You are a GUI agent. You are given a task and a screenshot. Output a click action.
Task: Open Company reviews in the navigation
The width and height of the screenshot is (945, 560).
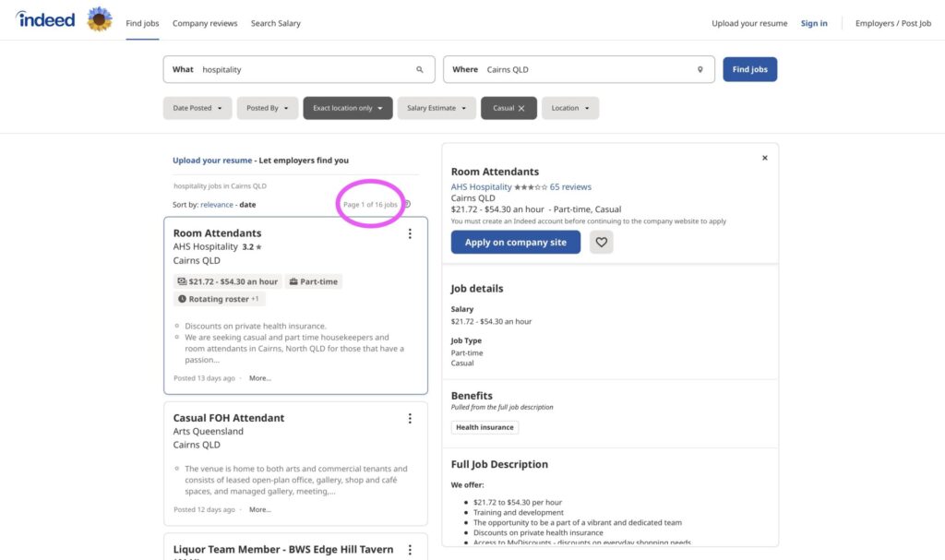pyautogui.click(x=205, y=23)
